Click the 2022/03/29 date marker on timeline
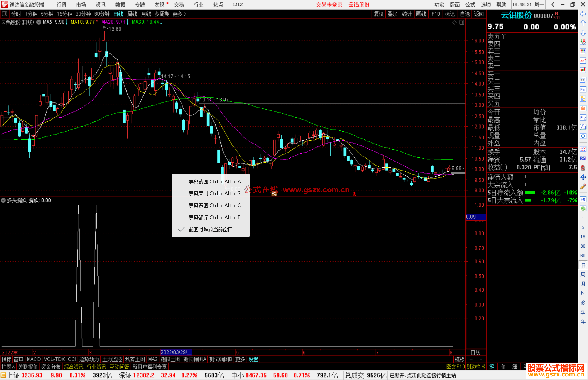Screen dimensions: 588x380 tap(176, 352)
